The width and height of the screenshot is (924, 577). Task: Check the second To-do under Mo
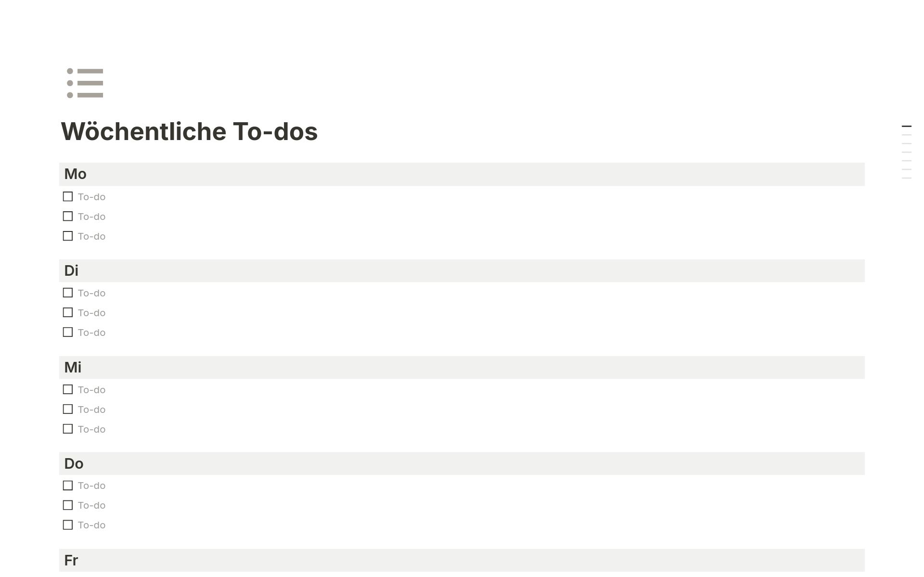coord(67,216)
